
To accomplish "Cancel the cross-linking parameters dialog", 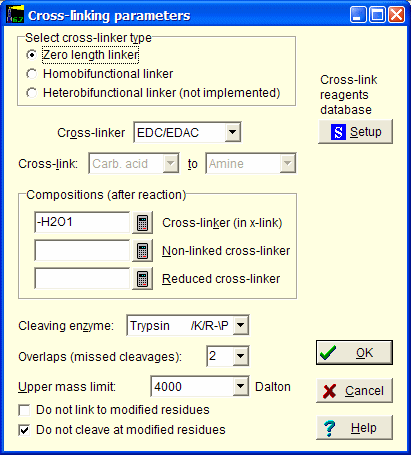I will pyautogui.click(x=354, y=390).
